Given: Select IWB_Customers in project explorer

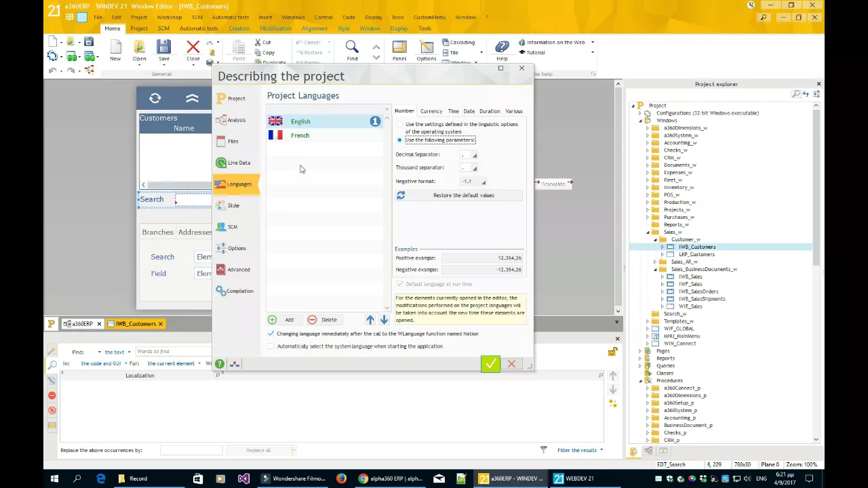Looking at the screenshot, I should (x=696, y=247).
